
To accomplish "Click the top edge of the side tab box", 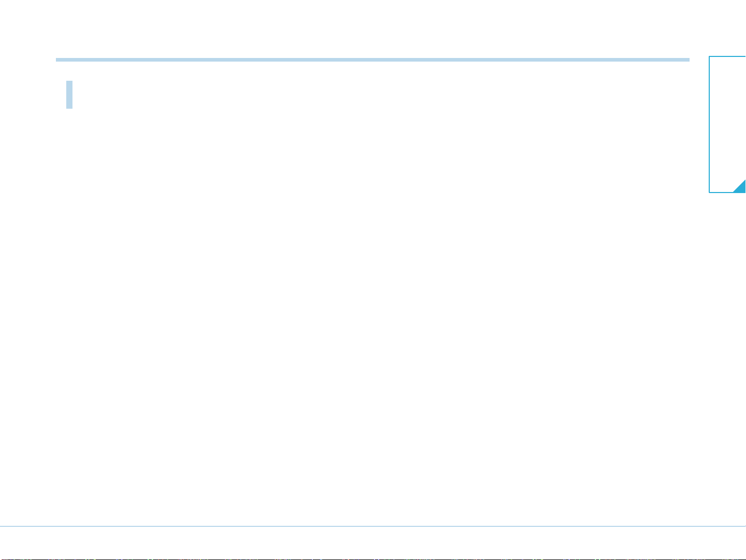I will tap(727, 56).
